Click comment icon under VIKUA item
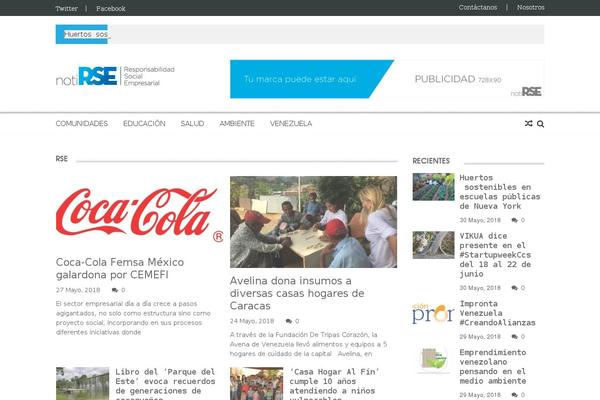The width and height of the screenshot is (600, 400). pyautogui.click(x=514, y=288)
